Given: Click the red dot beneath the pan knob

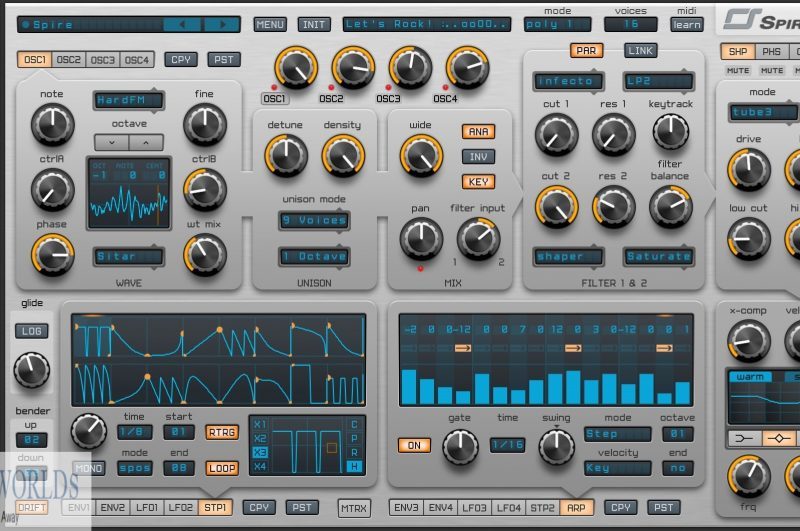Looking at the screenshot, I should point(420,268).
